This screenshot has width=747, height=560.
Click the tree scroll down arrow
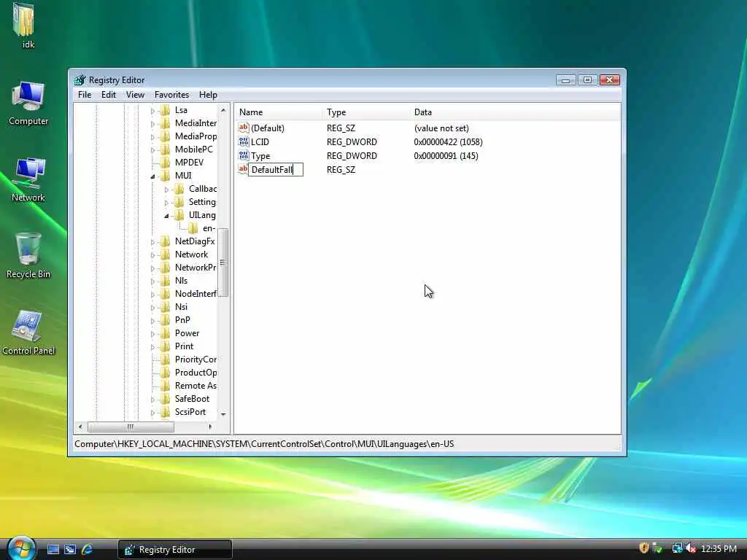tap(223, 414)
